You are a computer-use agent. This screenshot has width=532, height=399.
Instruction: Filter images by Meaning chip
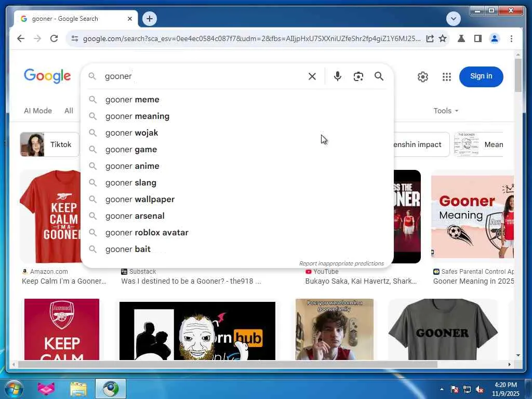point(478,144)
